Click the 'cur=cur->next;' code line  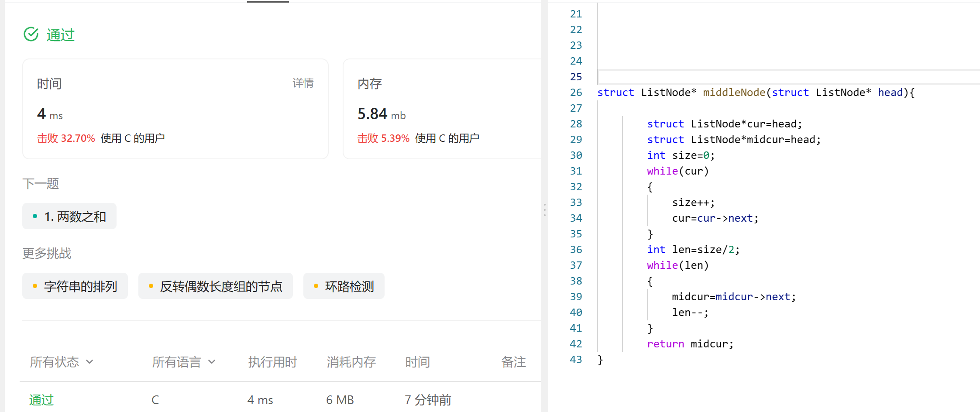(x=715, y=218)
